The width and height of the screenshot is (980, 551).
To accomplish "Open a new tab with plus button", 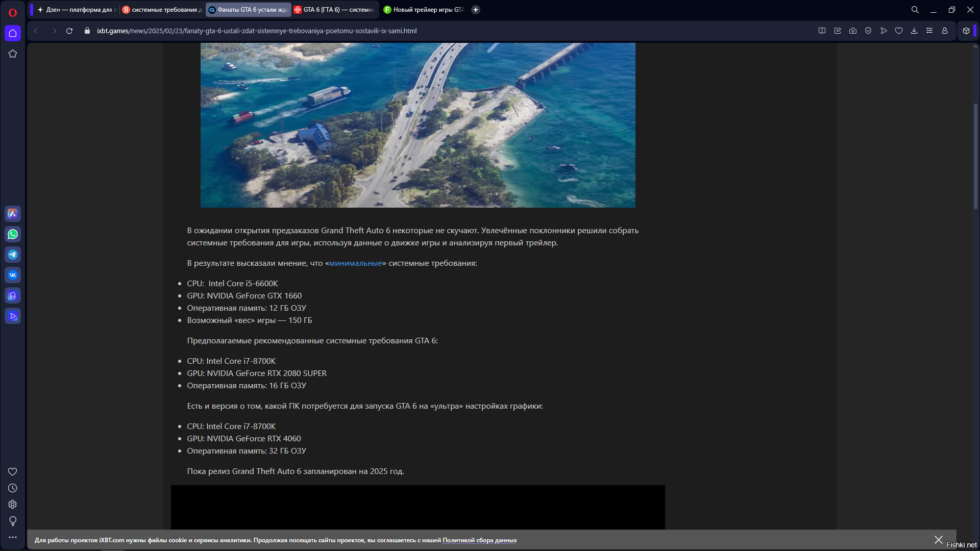I will pyautogui.click(x=476, y=10).
